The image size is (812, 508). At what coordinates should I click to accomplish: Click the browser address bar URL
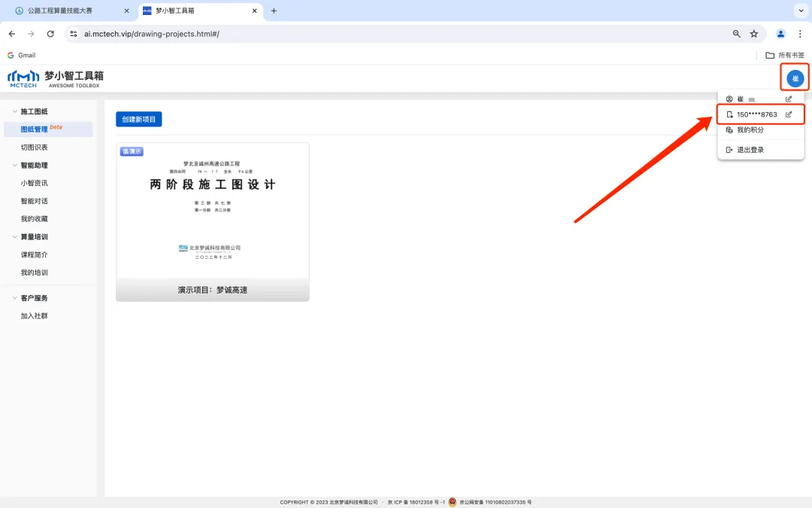click(x=152, y=34)
